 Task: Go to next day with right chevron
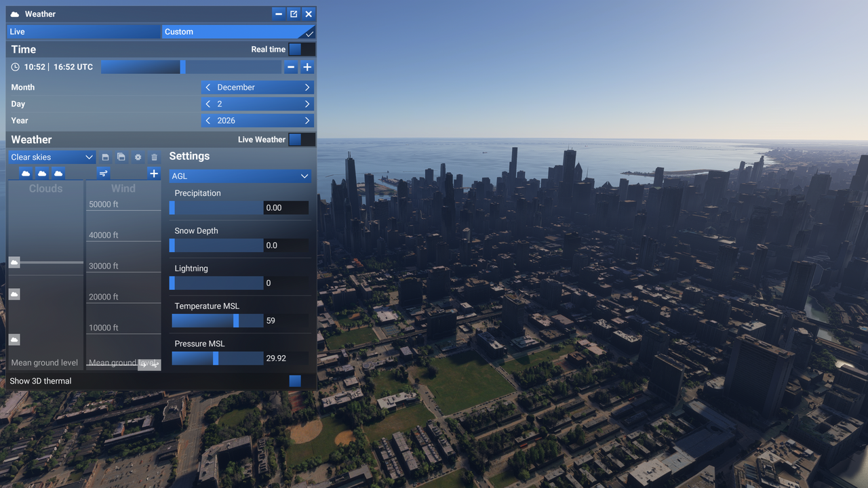click(x=307, y=104)
